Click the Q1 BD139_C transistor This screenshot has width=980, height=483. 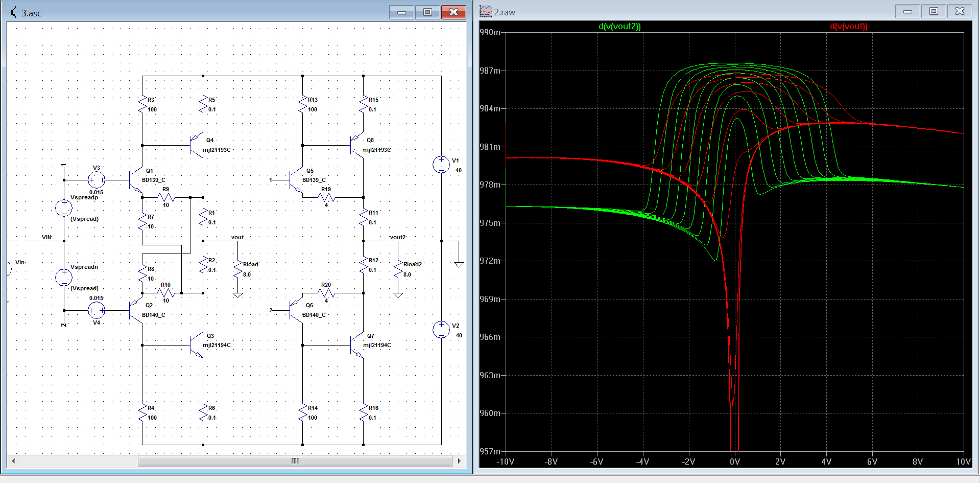(x=136, y=180)
